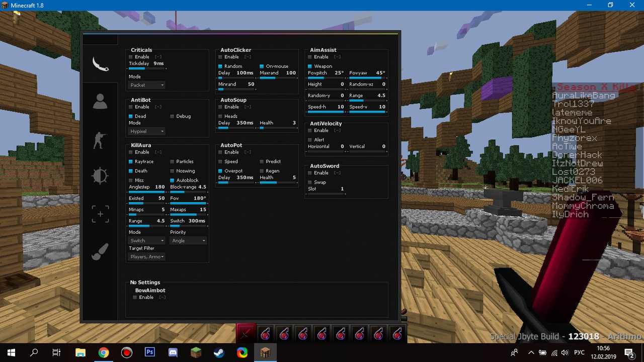Click the colorful circle icon in the taskbar
This screenshot has height=362, width=644.
point(242,352)
